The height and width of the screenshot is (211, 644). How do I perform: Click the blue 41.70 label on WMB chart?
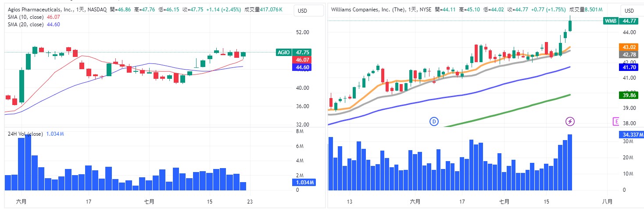pyautogui.click(x=629, y=67)
